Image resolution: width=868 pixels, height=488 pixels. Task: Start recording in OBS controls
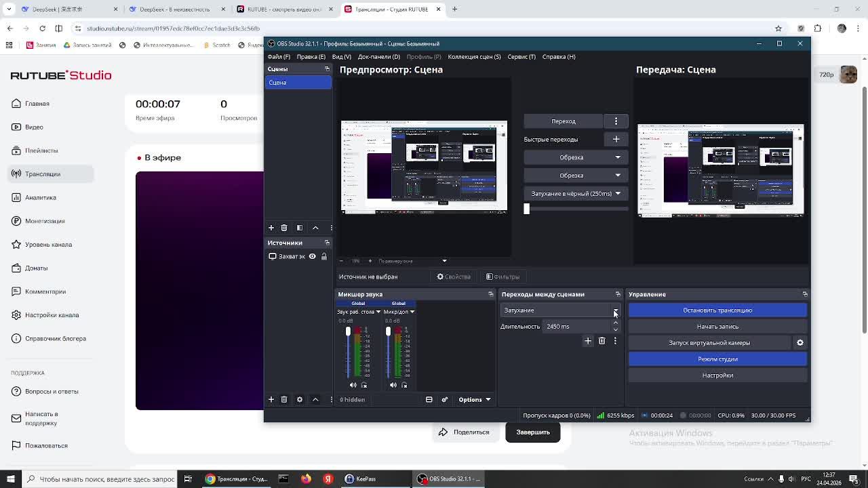(x=717, y=327)
